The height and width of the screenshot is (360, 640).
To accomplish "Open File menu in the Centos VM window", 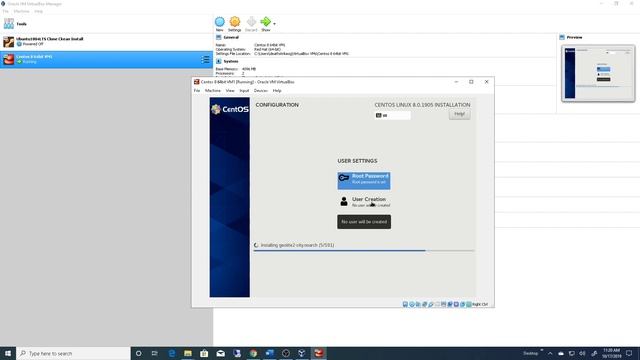I will click(x=197, y=91).
